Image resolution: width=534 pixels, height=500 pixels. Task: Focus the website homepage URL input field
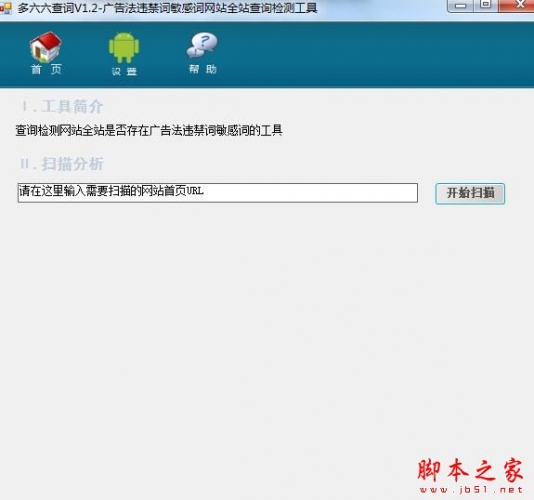tap(218, 193)
